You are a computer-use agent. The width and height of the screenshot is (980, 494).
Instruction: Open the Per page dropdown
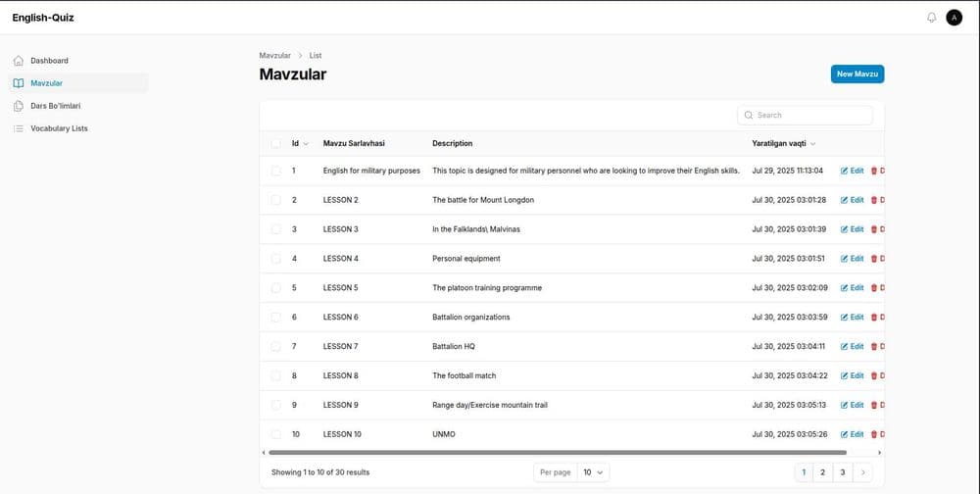(593, 472)
